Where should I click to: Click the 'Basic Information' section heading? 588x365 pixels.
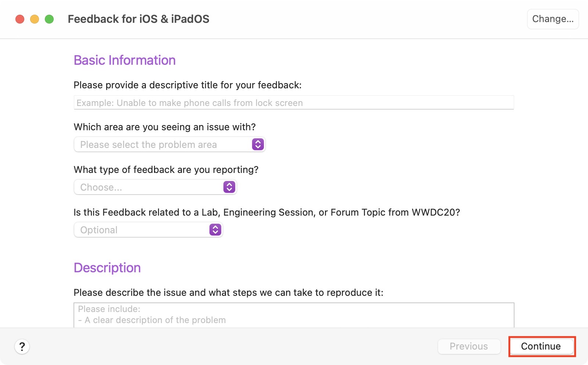[125, 60]
